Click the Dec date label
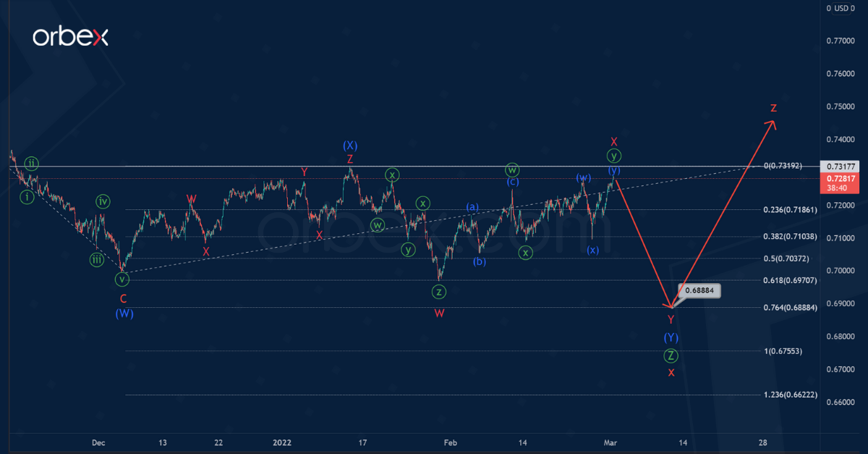This screenshot has height=454, width=868. click(x=98, y=442)
